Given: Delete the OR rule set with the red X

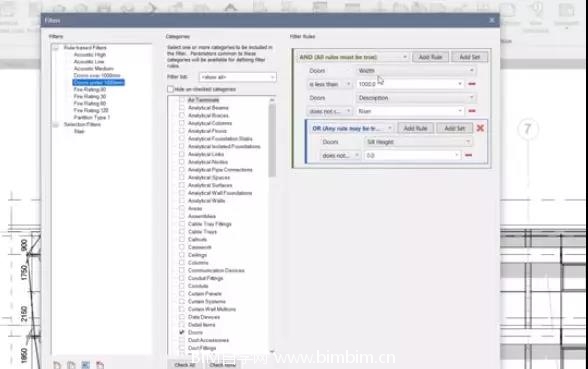Looking at the screenshot, I should (480, 128).
